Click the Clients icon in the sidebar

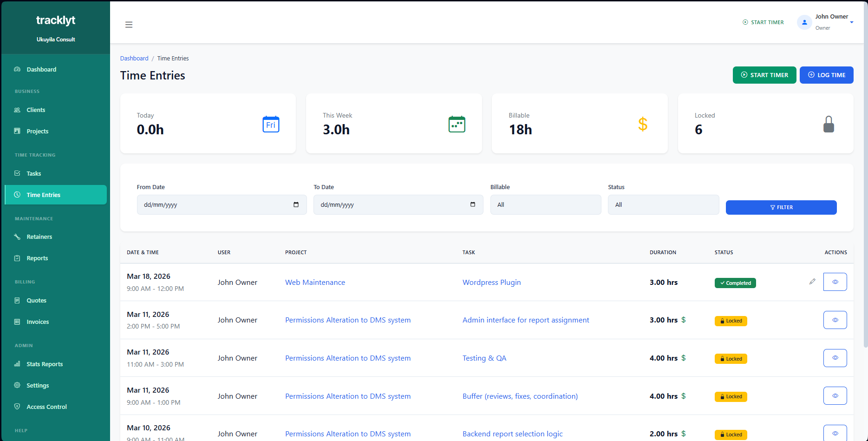click(17, 110)
